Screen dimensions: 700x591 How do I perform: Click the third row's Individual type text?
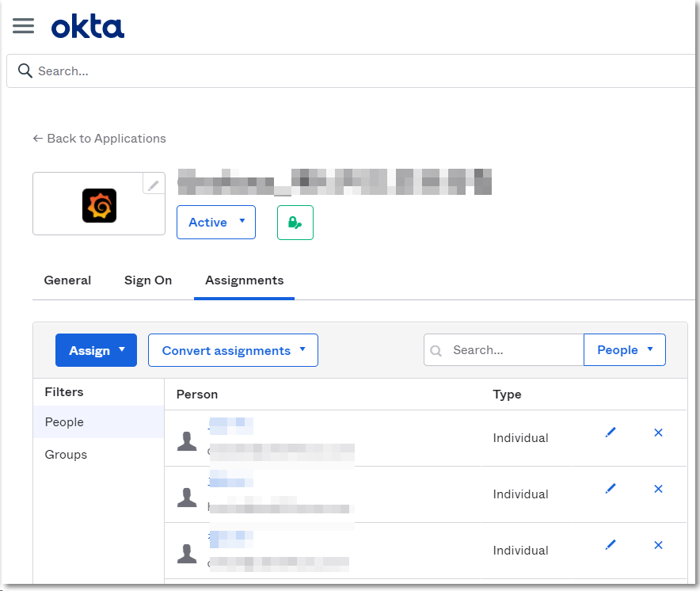click(520, 551)
